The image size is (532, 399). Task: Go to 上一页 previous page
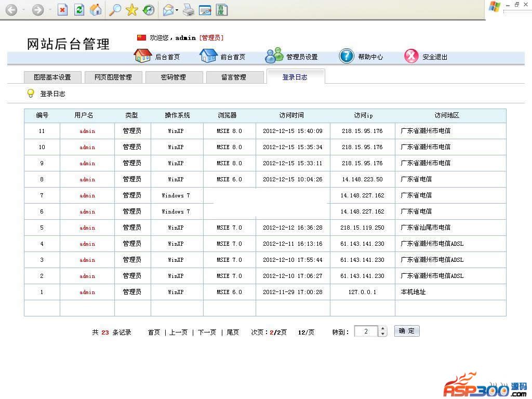(x=179, y=332)
